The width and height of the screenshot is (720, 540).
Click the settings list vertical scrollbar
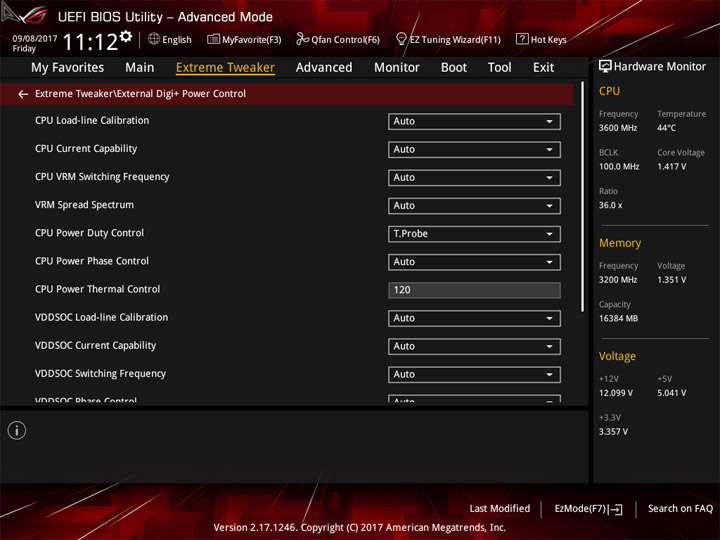(x=582, y=197)
